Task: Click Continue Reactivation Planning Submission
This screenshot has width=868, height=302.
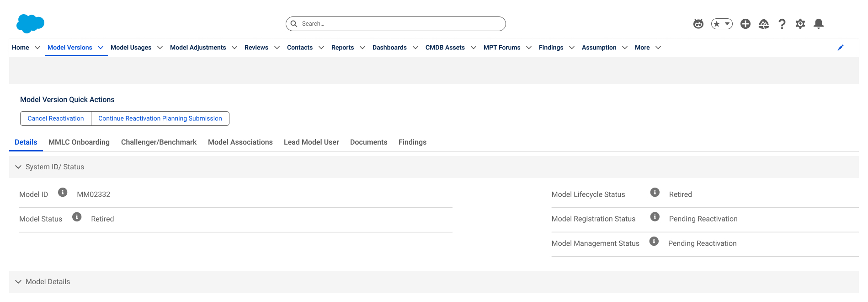Action: tap(160, 119)
